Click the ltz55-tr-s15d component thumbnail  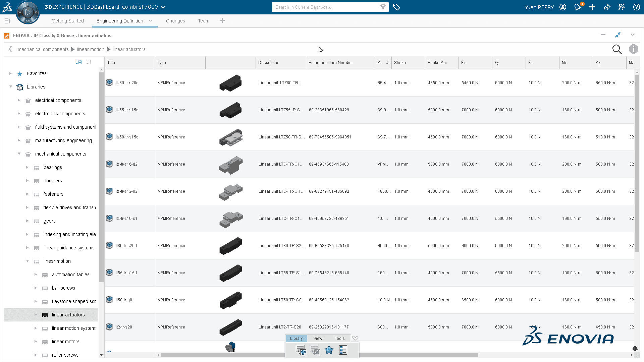pyautogui.click(x=230, y=110)
